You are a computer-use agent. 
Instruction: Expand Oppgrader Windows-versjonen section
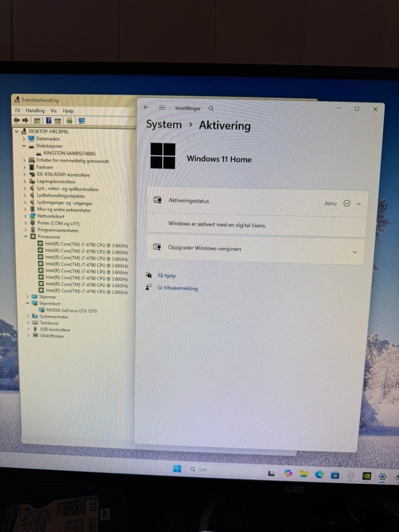coord(355,252)
